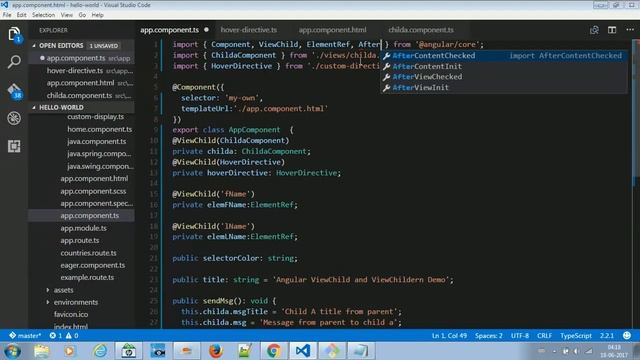Open app.component.scss in explorer

93,191
